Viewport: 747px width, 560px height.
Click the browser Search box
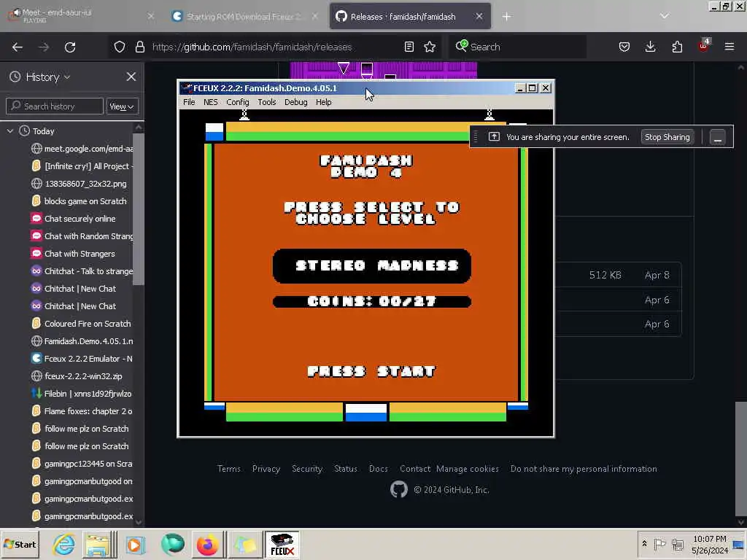coord(517,47)
